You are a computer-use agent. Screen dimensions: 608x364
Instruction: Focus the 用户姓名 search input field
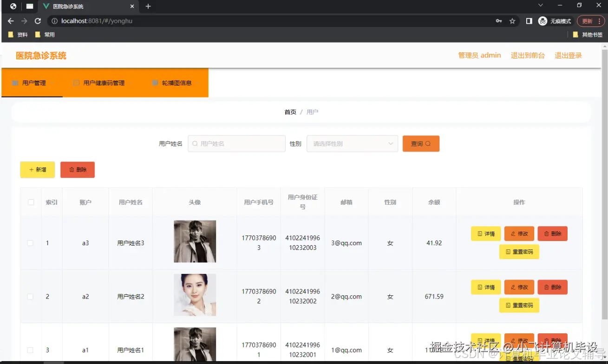[x=236, y=143]
